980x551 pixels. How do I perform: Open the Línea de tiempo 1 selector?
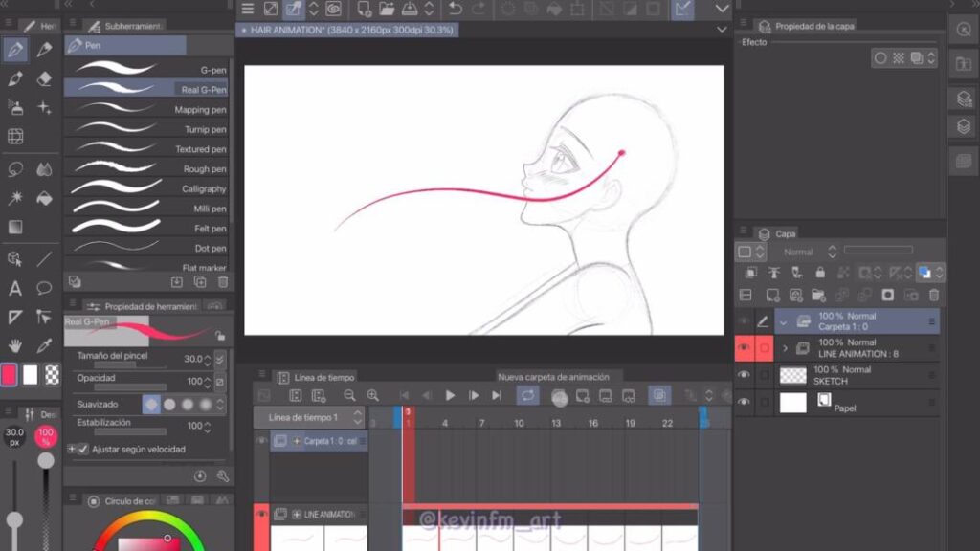click(309, 417)
